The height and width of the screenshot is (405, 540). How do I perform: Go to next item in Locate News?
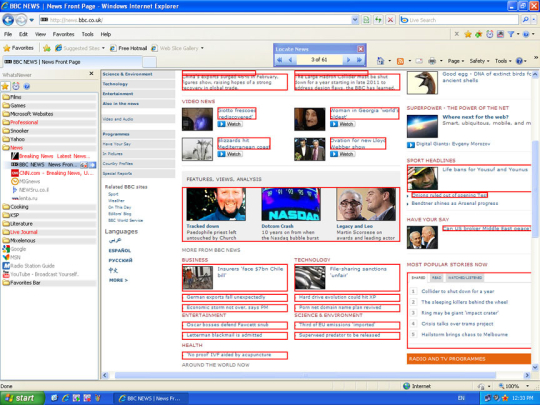click(x=348, y=60)
